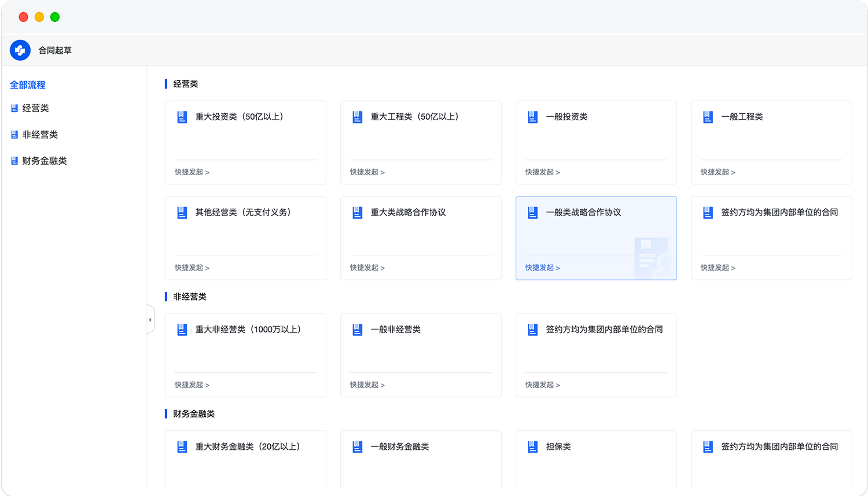Click the 一般工程类 card icon

708,117
